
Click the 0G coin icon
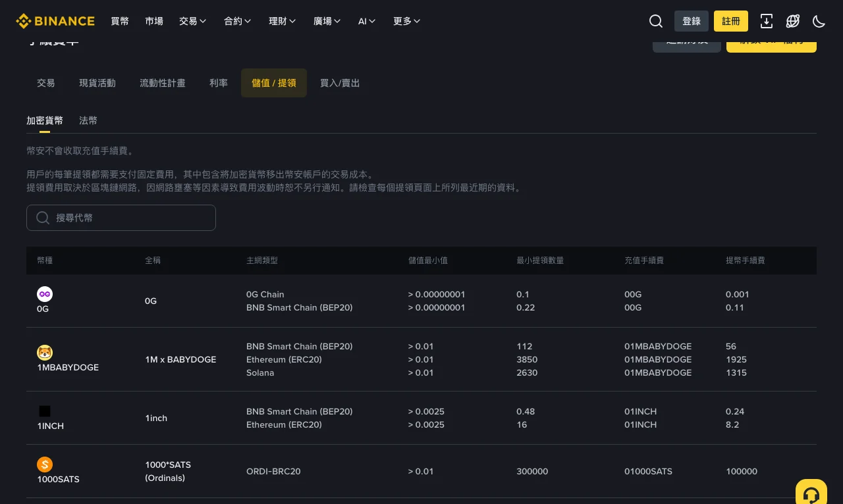click(45, 294)
